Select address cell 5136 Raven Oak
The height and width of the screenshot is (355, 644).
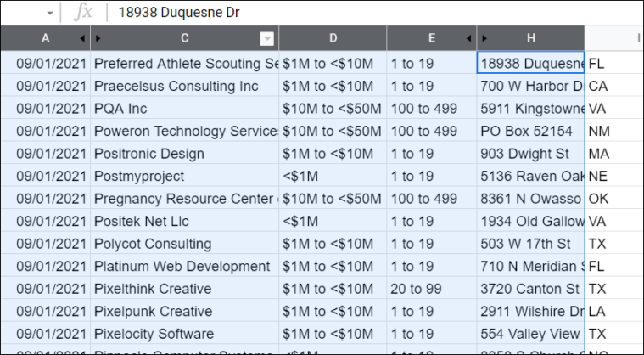coord(530,176)
